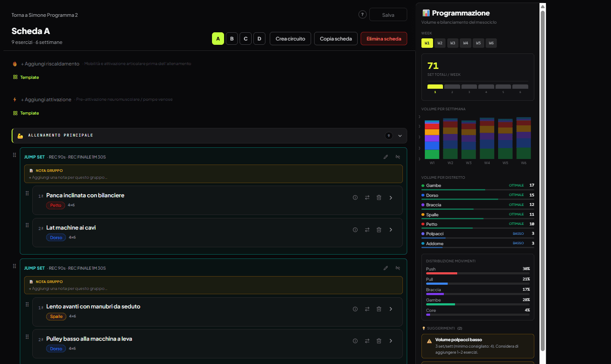The image size is (611, 364).
Task: Swap the Pulley basso alla macchina exercise
Action: pyautogui.click(x=367, y=341)
